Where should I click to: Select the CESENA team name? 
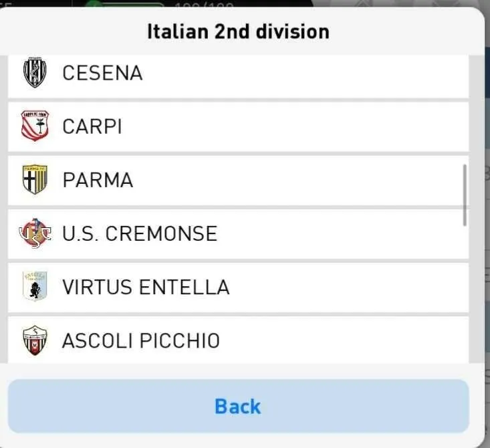click(x=102, y=73)
